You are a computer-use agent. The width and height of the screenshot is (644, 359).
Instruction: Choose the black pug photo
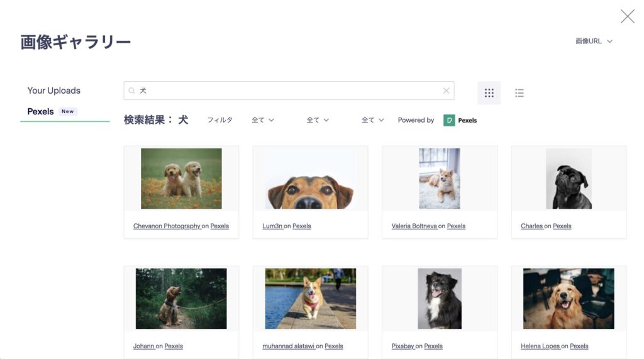click(569, 179)
